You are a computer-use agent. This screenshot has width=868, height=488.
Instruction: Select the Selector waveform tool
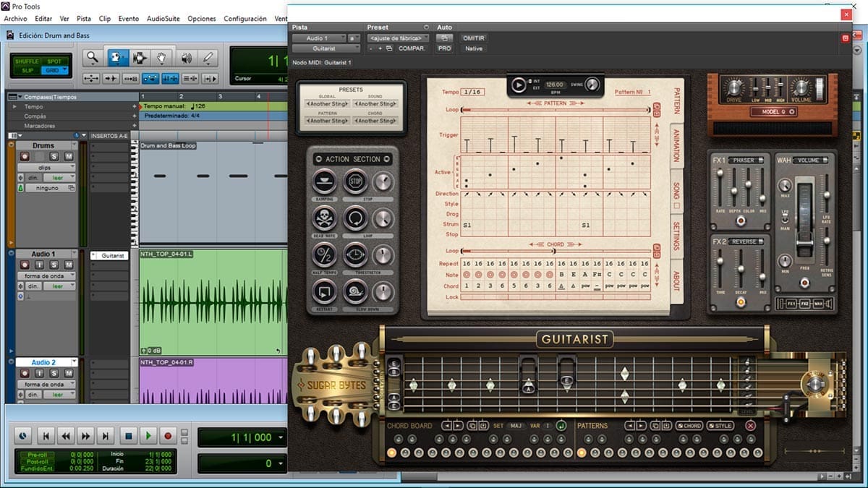click(139, 58)
